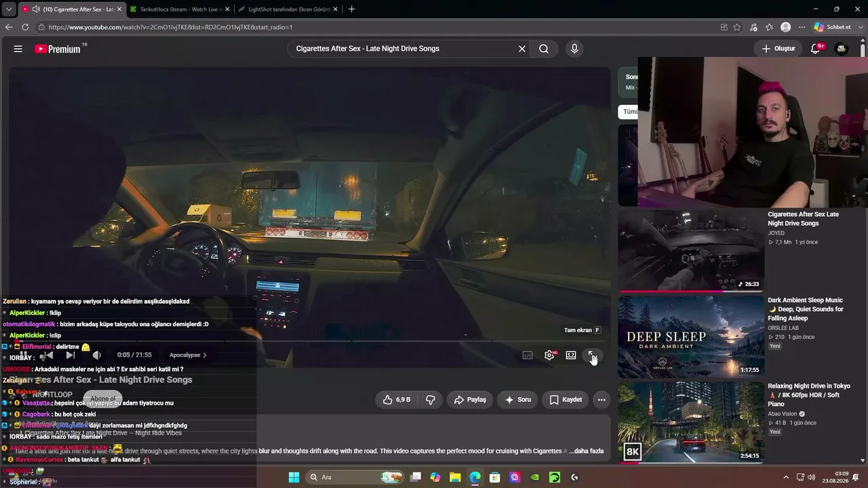This screenshot has width=868, height=488.
Task: Open the JOYED Late Night Drive thumbnail
Action: (x=691, y=250)
